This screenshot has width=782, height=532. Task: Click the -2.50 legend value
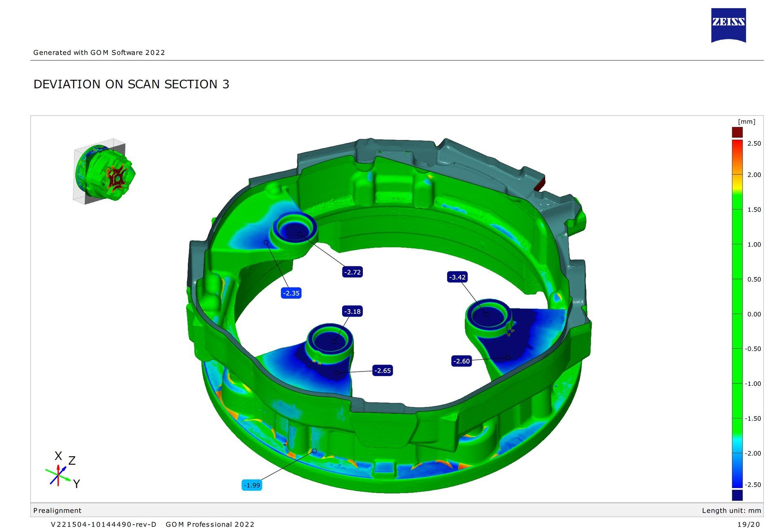753,485
